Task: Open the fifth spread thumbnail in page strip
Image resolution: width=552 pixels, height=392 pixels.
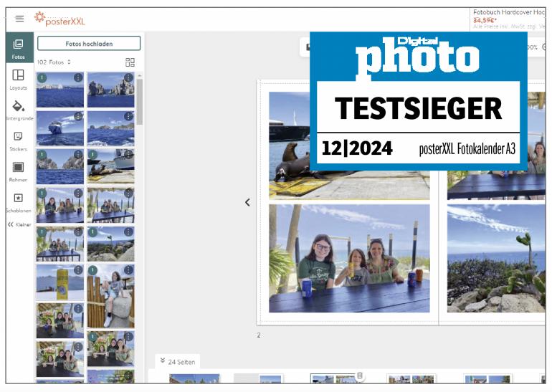Action: coord(487,379)
